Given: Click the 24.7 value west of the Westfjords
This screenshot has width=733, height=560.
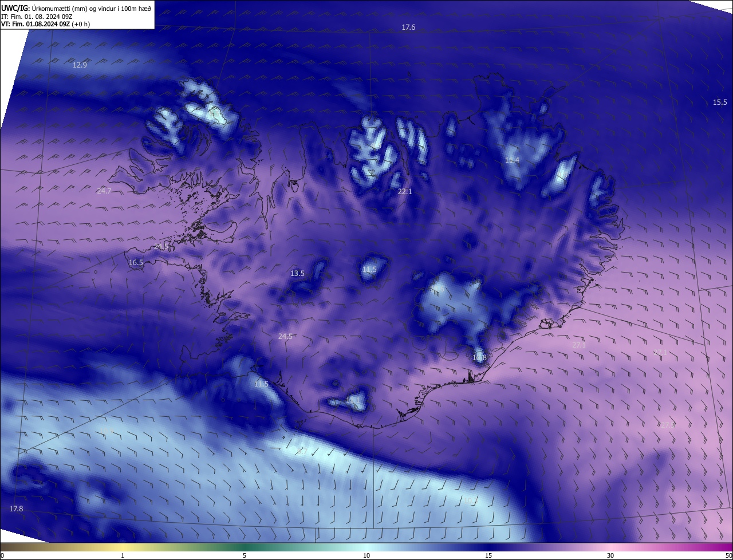Looking at the screenshot, I should (104, 191).
